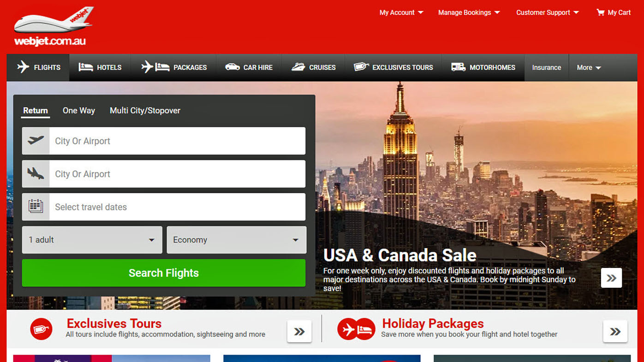
Task: Click the Car Hire car icon
Action: point(233,67)
